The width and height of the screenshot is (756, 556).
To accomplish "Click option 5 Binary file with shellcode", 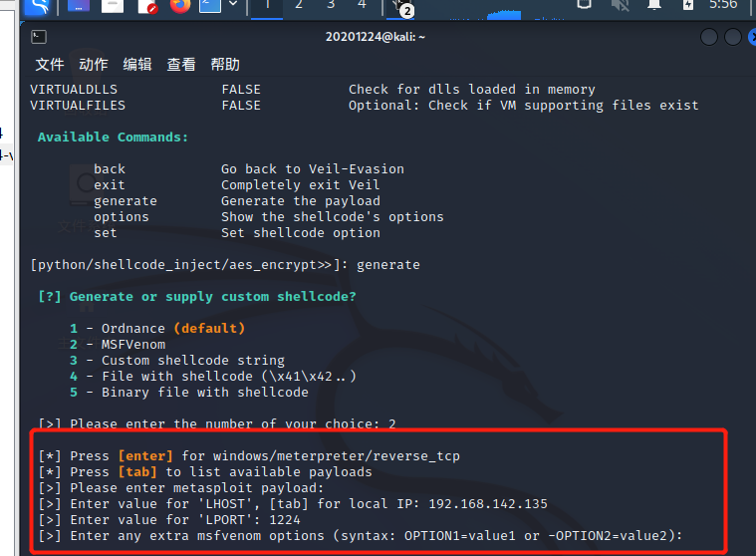I will coord(189,393).
